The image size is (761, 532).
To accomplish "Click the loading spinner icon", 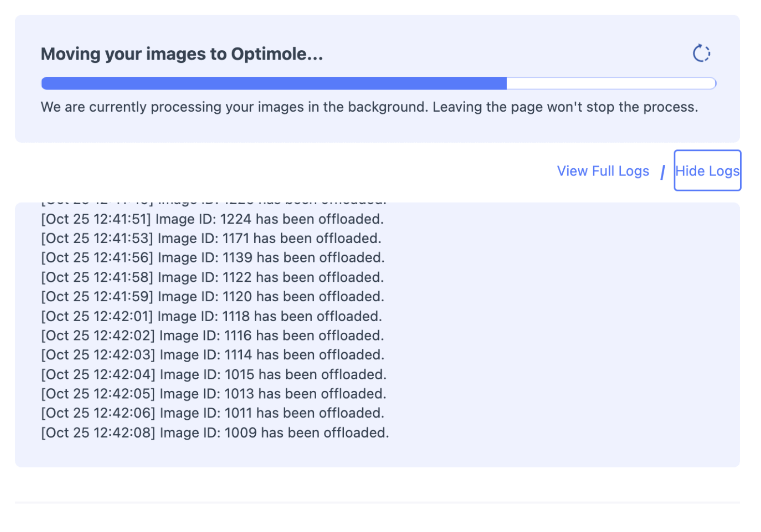I will click(701, 54).
